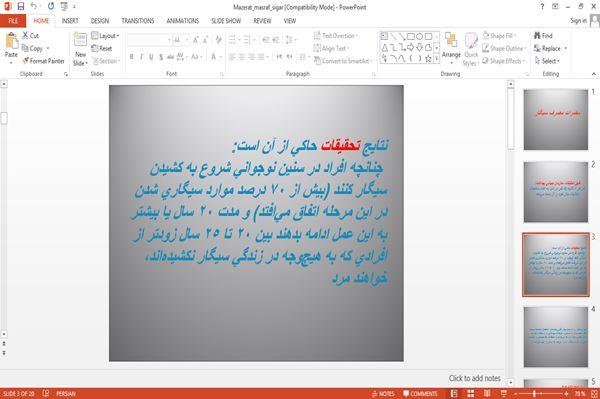Switch to DESIGN tab
The height and width of the screenshot is (399, 600).
tap(100, 21)
